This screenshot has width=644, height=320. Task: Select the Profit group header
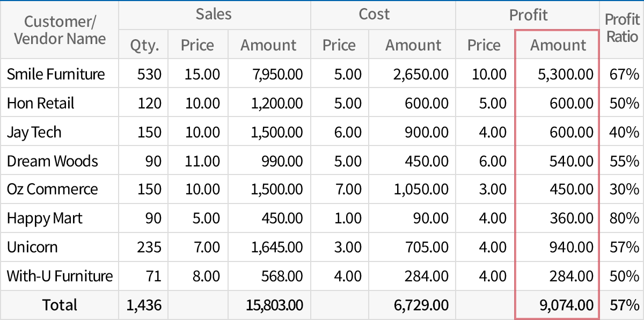529,14
